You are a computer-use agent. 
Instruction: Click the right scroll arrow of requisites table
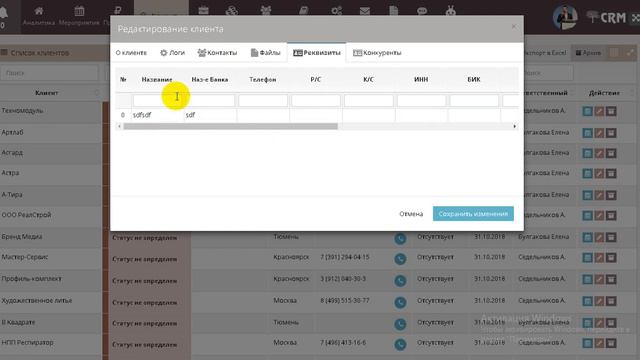(514, 127)
